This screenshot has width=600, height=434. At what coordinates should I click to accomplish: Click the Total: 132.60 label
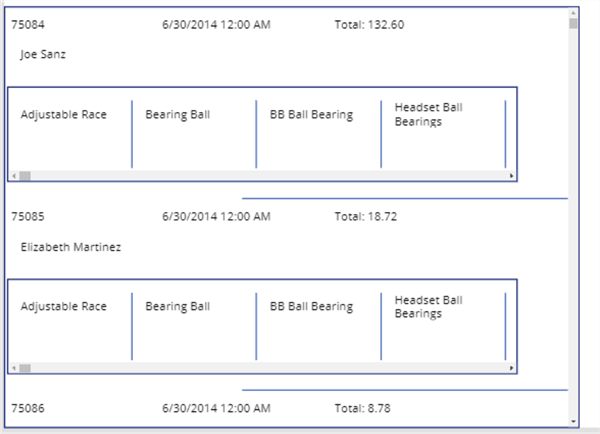coord(369,24)
